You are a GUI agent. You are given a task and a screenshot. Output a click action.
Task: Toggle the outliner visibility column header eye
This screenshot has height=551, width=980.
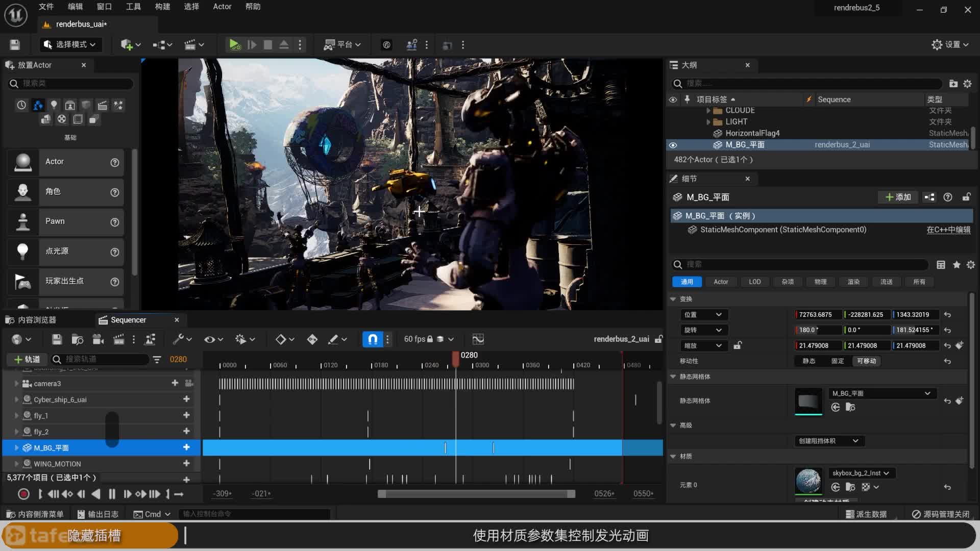pyautogui.click(x=673, y=99)
